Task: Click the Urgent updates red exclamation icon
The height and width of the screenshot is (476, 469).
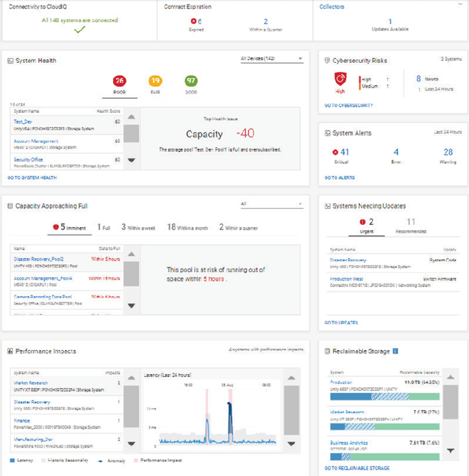Action: pyautogui.click(x=363, y=222)
